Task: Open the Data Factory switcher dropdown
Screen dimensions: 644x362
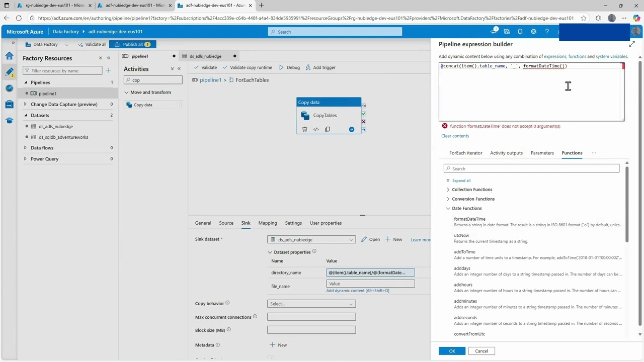Action: point(66,44)
